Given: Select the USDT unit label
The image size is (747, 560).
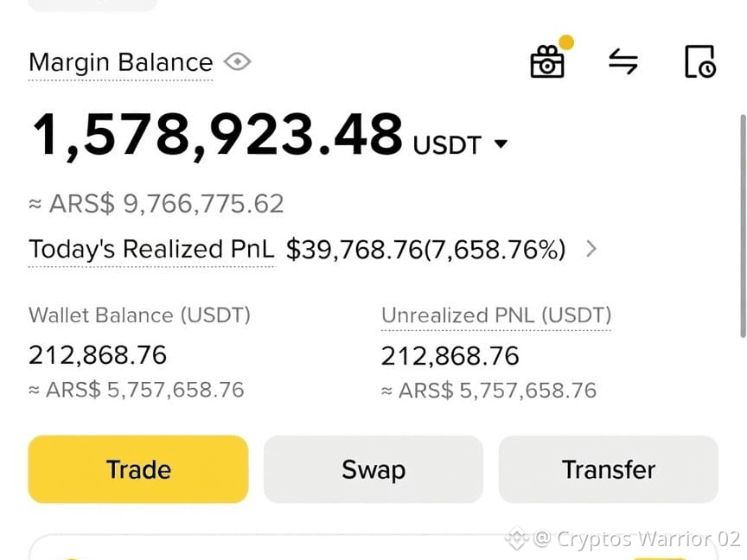Looking at the screenshot, I should click(447, 145).
